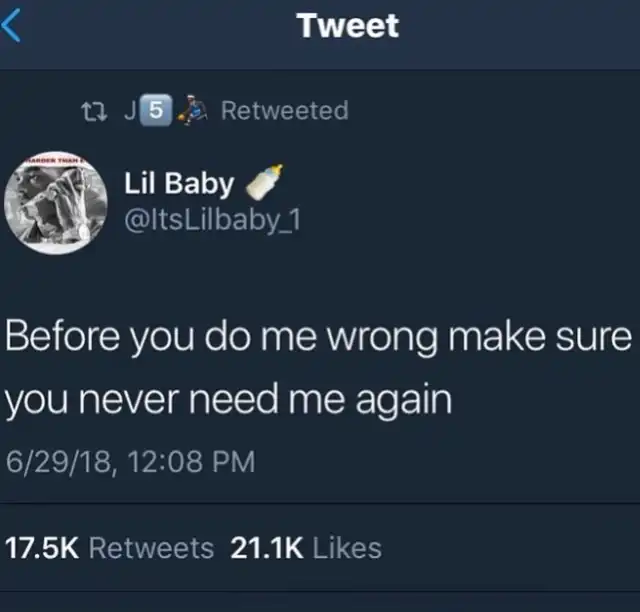The width and height of the screenshot is (640, 612).
Task: Open the retweeter's name J
Action: point(130,111)
